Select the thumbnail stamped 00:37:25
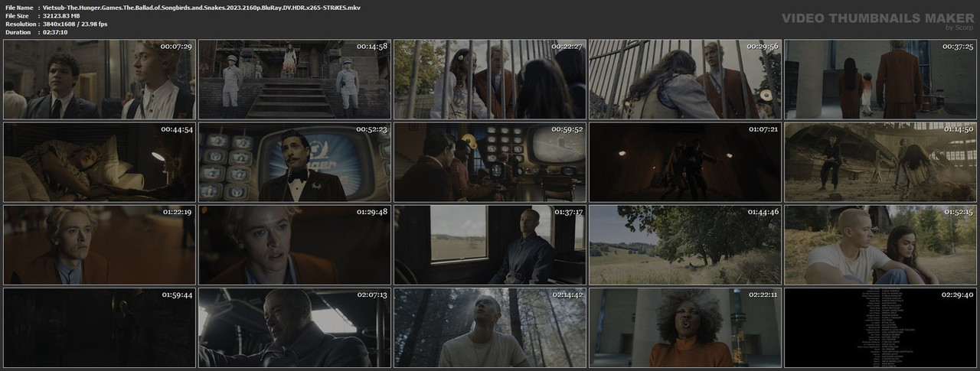 880,80
